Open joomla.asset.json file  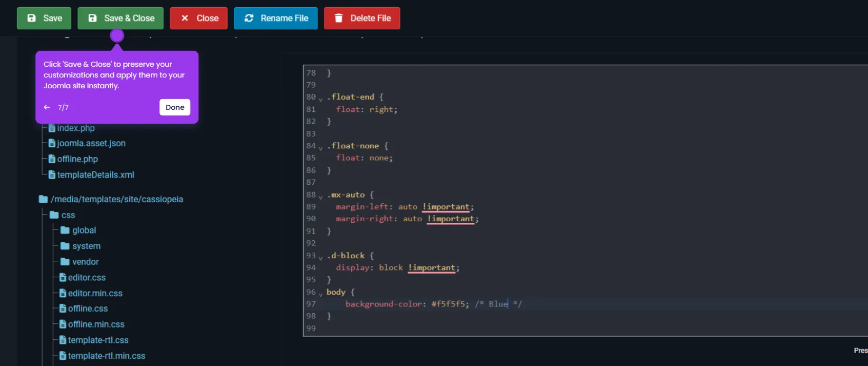coord(91,143)
